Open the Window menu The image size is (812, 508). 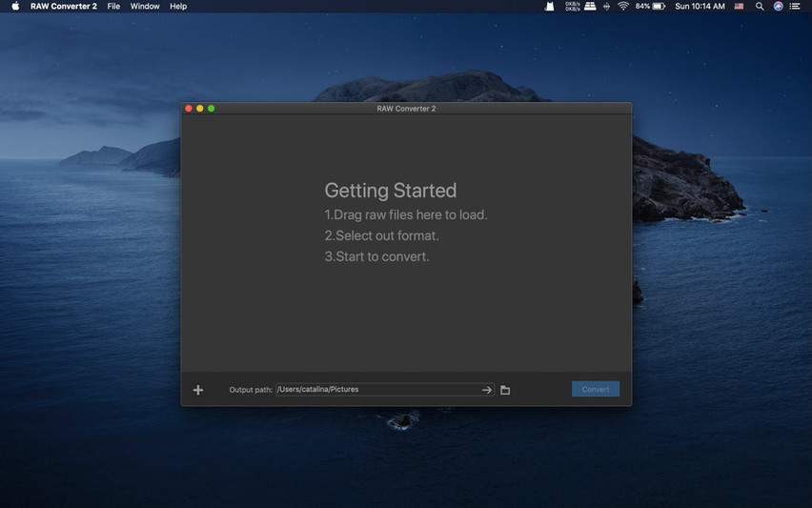click(145, 7)
